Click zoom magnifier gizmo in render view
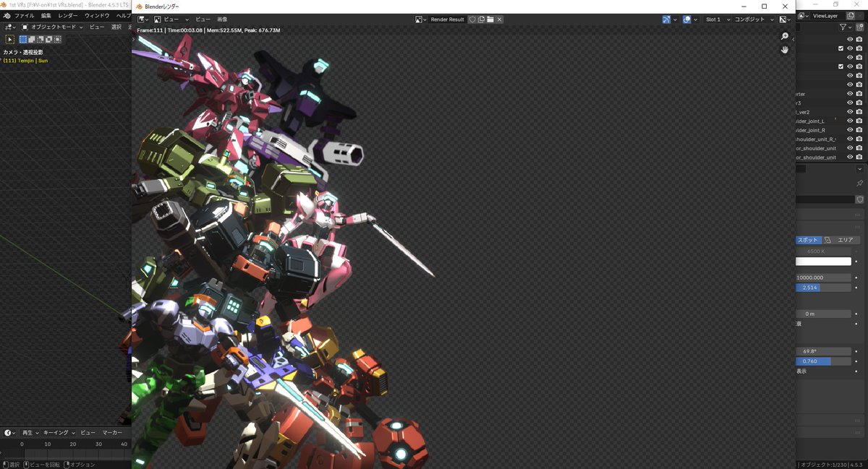Image resolution: width=868 pixels, height=469 pixels. tap(785, 36)
